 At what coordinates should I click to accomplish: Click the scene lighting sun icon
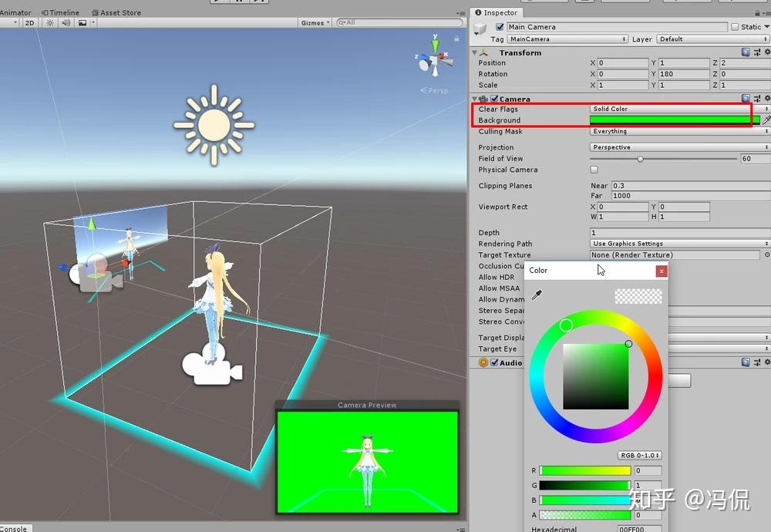tap(49, 22)
